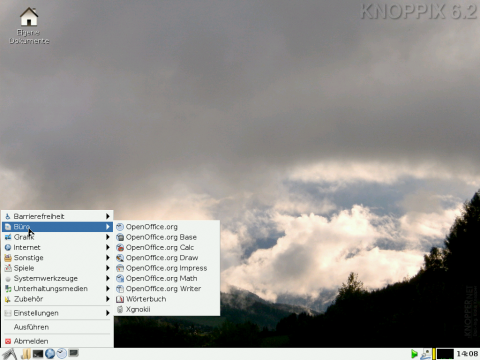Click the black CPU monitor in the tray
The height and width of the screenshot is (360, 480).
(x=445, y=354)
